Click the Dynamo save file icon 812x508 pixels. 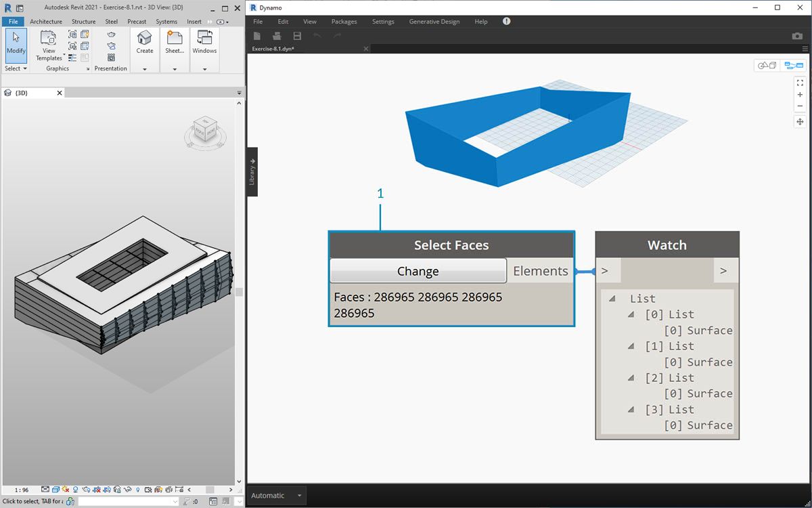(x=297, y=36)
